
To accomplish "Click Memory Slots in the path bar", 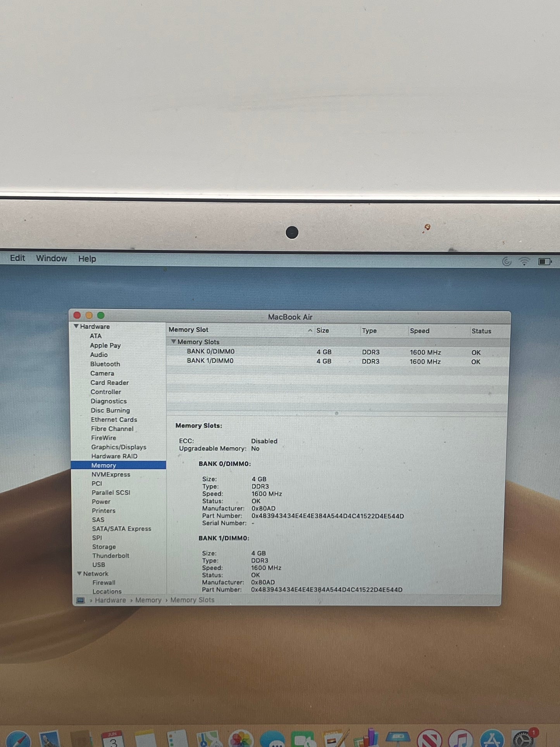I will pyautogui.click(x=192, y=600).
